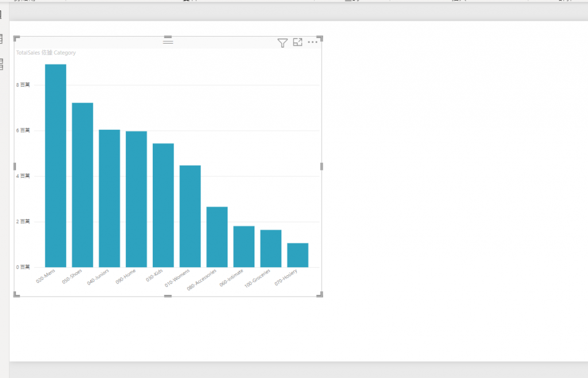Select the 020-Mens bar
Screen dimensions: 588x378
[x=56, y=166]
